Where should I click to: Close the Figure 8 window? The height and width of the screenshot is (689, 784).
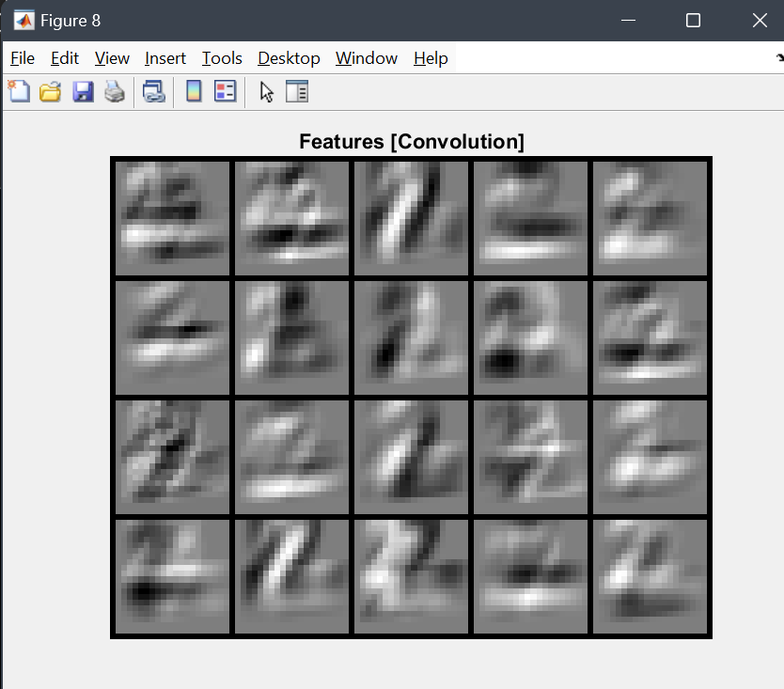click(x=760, y=21)
